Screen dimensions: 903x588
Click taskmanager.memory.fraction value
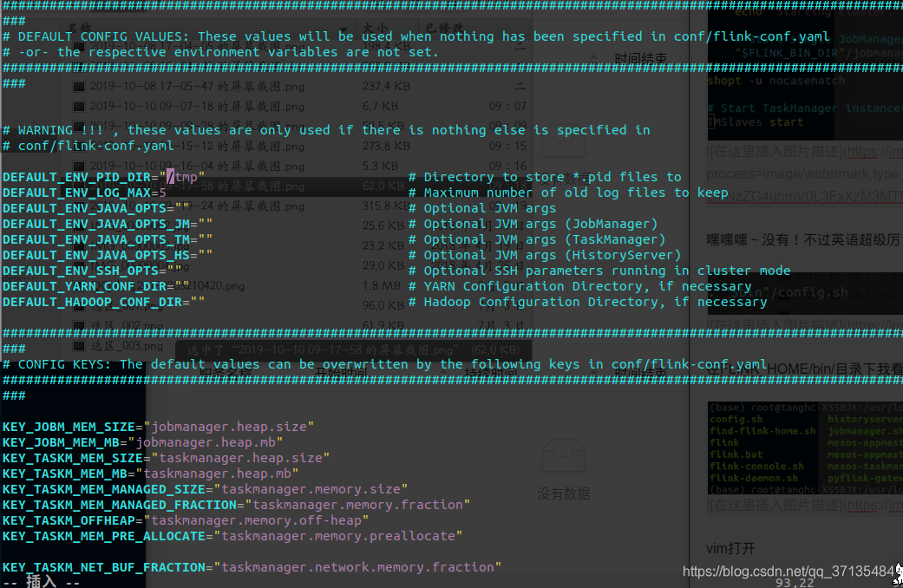(357, 505)
